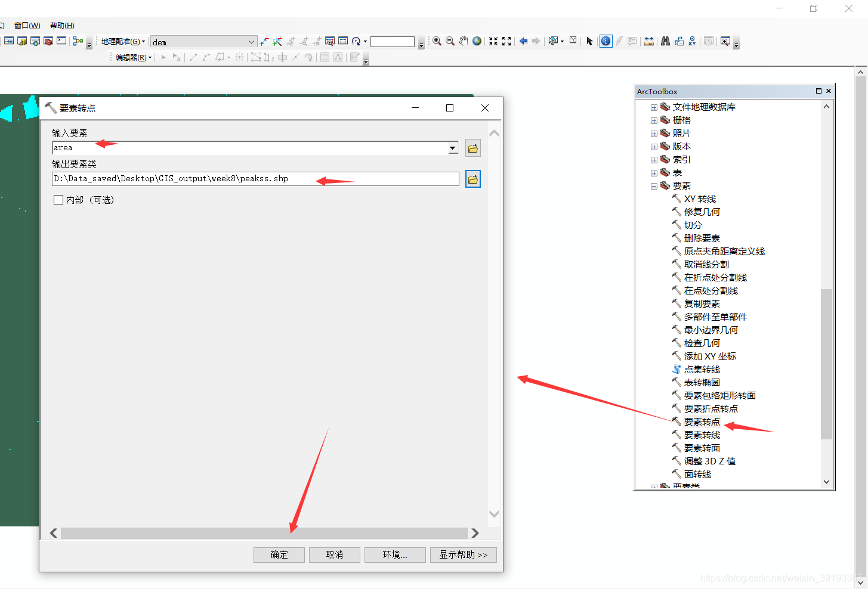Select the 要素转线 tool in ArcToolbox
This screenshot has width=868, height=589.
[x=696, y=435]
